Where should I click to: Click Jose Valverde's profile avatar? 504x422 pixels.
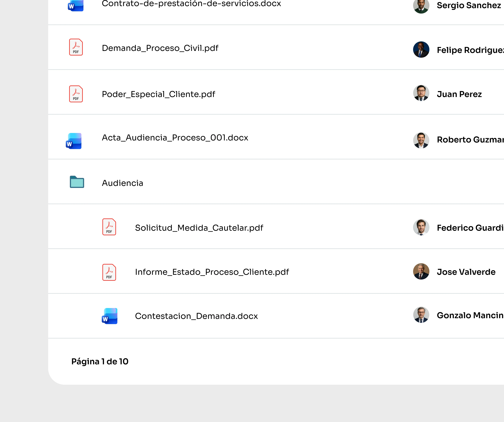click(421, 271)
